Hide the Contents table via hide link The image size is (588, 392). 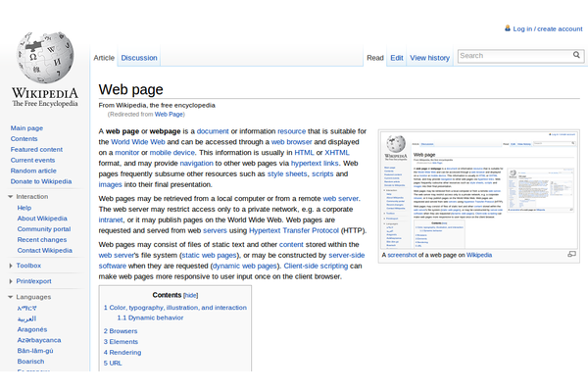[190, 296]
